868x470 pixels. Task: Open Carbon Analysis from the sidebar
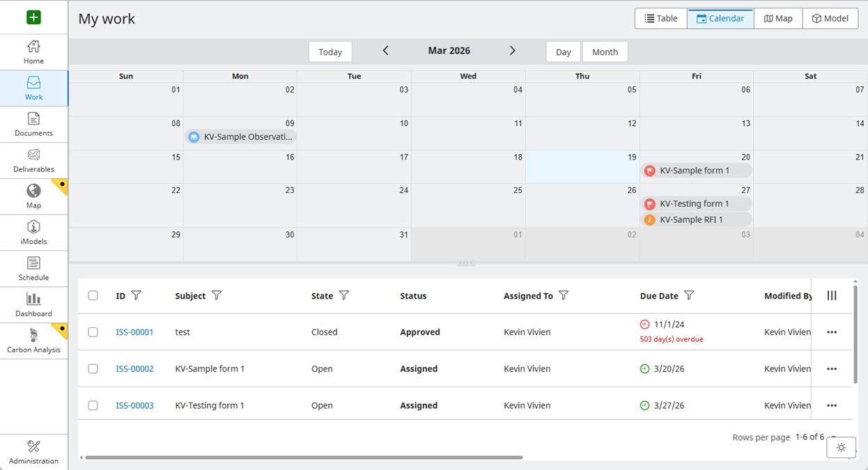tap(33, 341)
